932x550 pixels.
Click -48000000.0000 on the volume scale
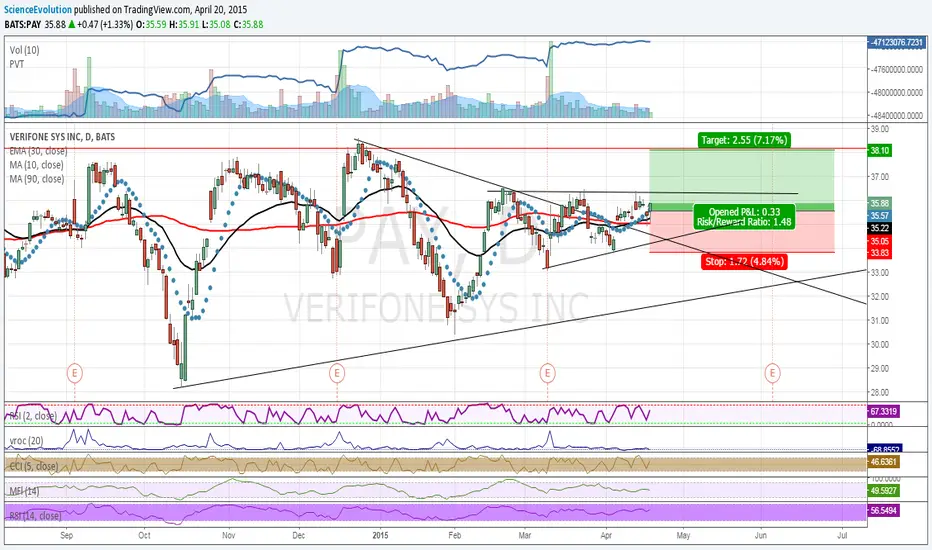point(897,93)
